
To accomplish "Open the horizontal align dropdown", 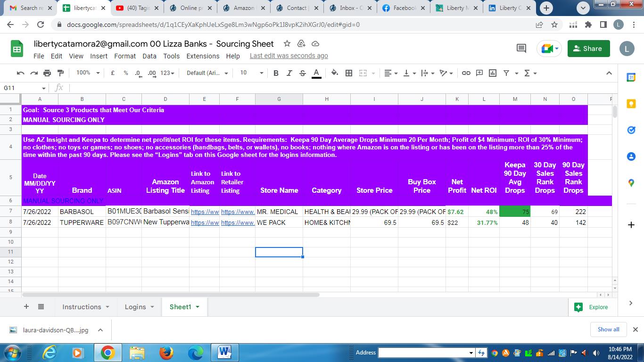I will point(391,73).
